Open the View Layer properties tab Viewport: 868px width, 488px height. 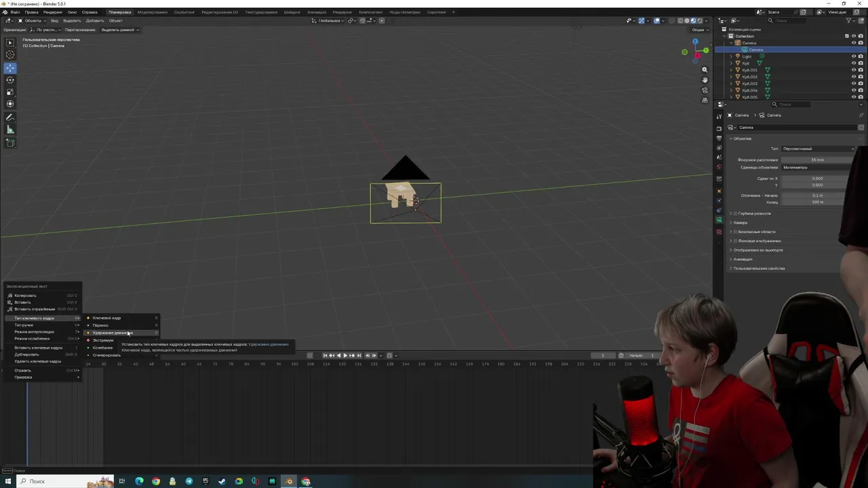719,148
